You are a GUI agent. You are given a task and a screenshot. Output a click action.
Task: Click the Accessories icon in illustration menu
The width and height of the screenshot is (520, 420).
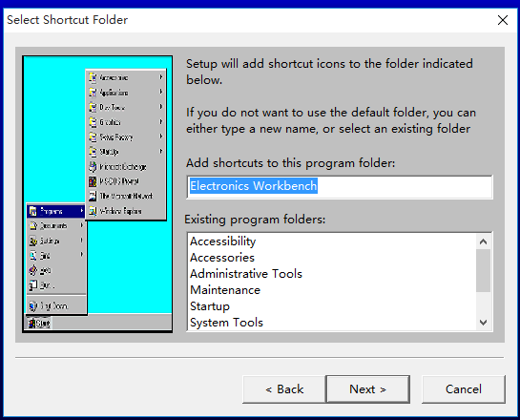[93, 77]
